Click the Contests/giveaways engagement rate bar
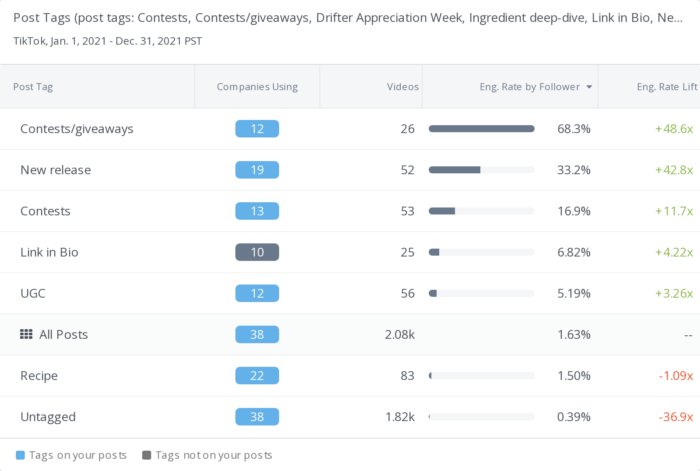 pos(481,129)
